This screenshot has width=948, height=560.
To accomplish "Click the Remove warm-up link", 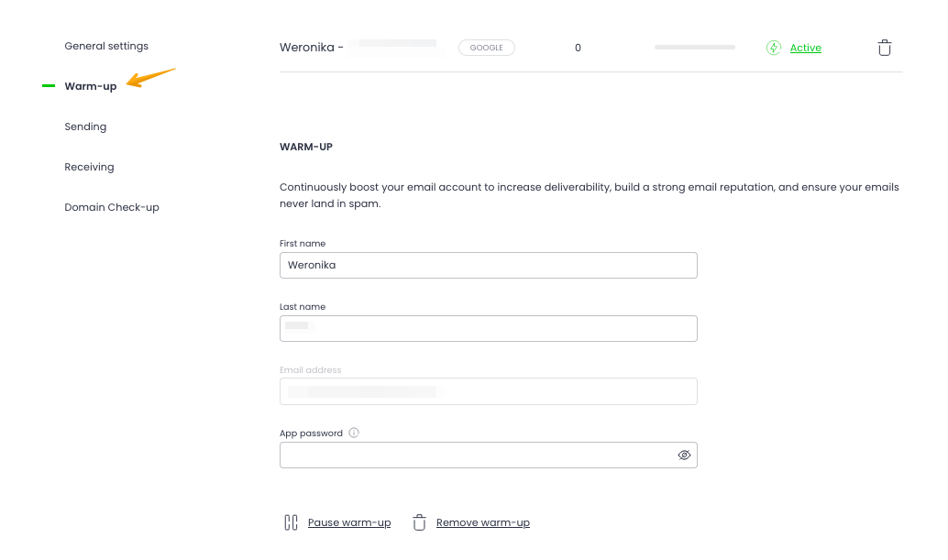I will click(x=483, y=522).
